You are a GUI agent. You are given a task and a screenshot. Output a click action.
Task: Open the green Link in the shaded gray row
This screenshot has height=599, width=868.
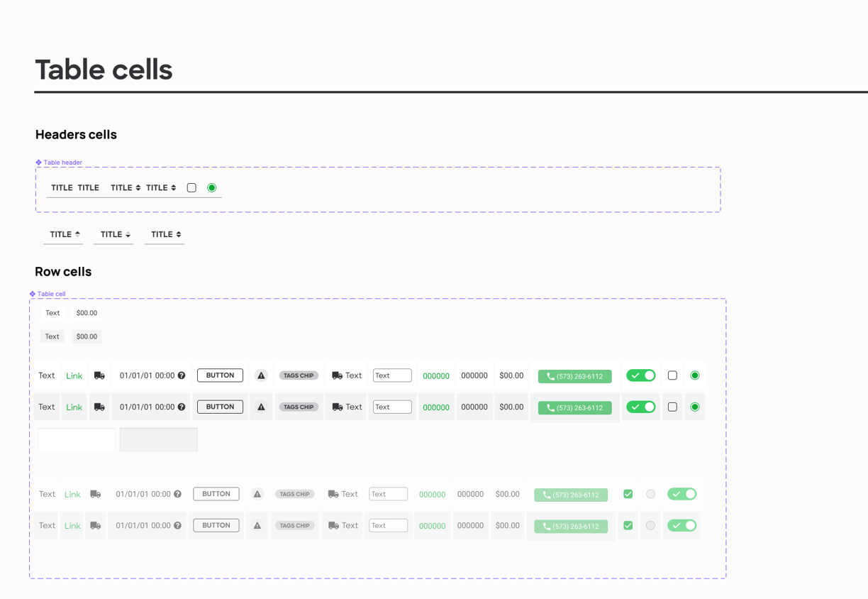74,407
